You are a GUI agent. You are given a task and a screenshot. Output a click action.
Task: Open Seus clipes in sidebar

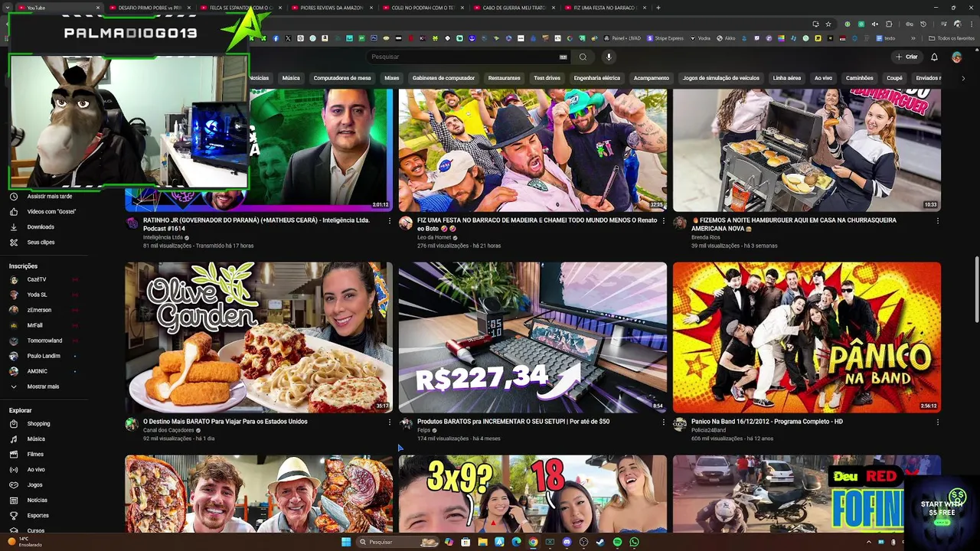pyautogui.click(x=41, y=243)
